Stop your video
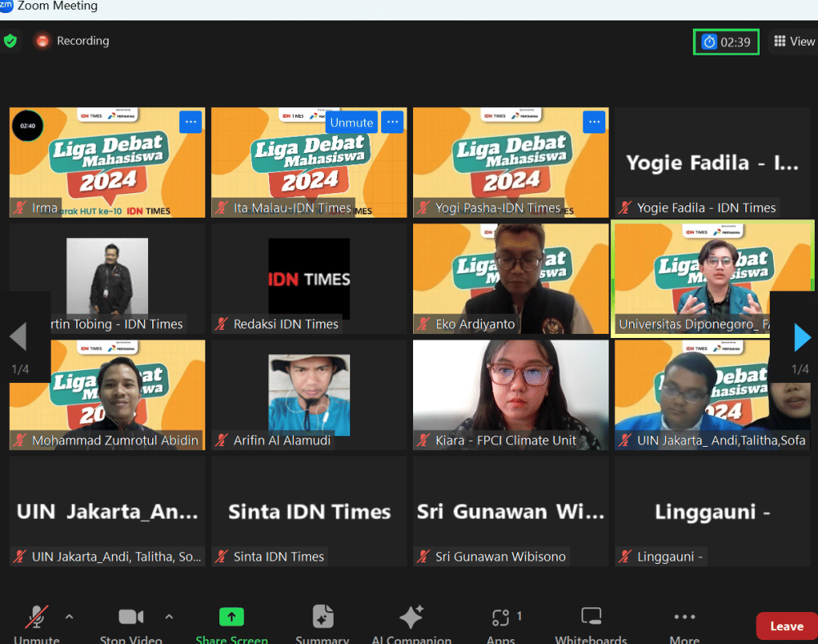818x644 pixels. 131,618
